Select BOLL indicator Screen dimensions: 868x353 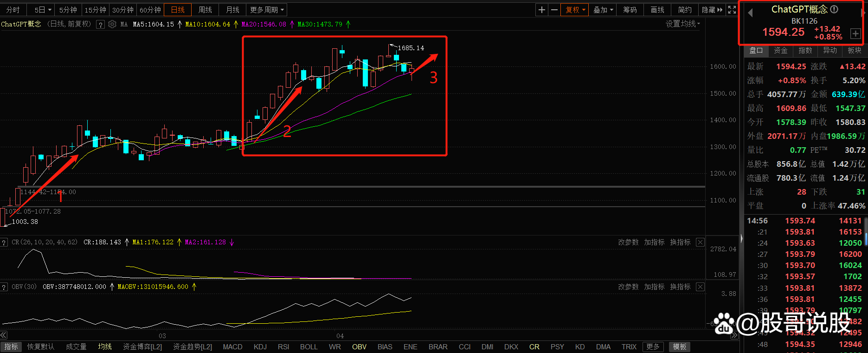point(309,347)
